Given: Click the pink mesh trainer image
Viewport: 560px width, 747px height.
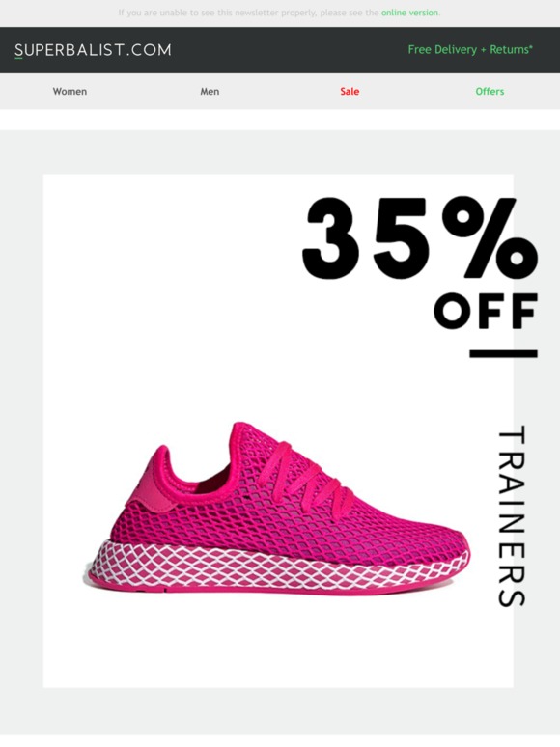Looking at the screenshot, I should point(276,509).
